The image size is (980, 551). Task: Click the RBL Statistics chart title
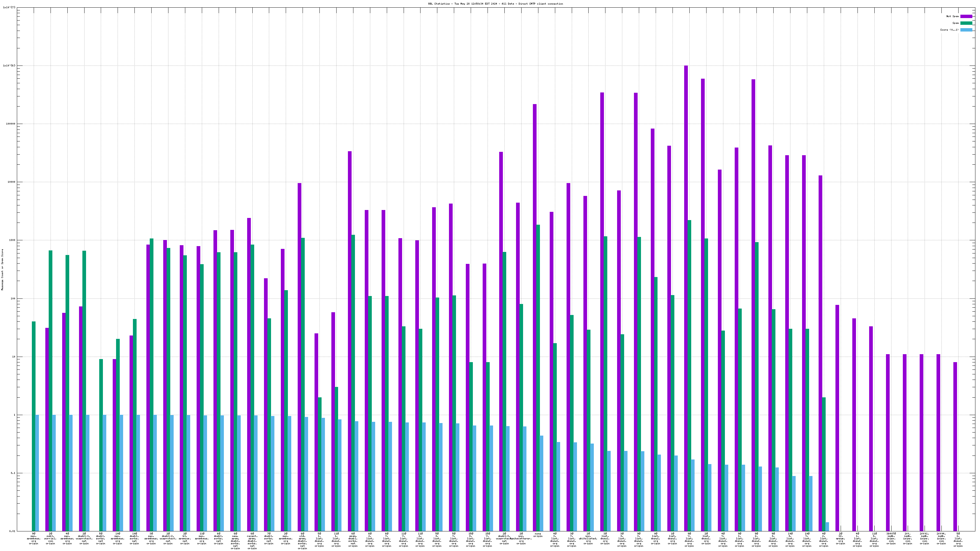(x=495, y=4)
